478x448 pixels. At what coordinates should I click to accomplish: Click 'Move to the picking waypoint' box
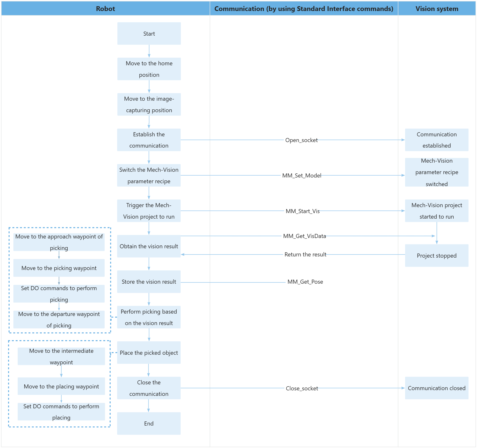(x=59, y=268)
